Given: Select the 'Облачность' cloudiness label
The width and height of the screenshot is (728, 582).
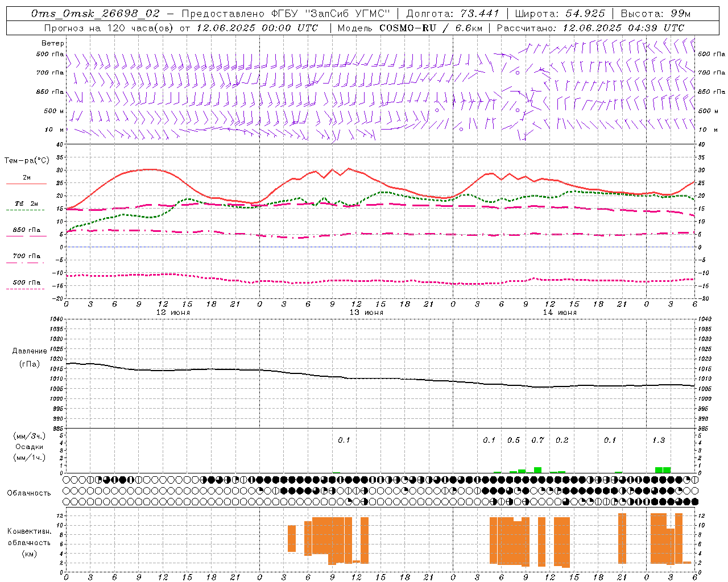Looking at the screenshot, I should pyautogui.click(x=29, y=493).
